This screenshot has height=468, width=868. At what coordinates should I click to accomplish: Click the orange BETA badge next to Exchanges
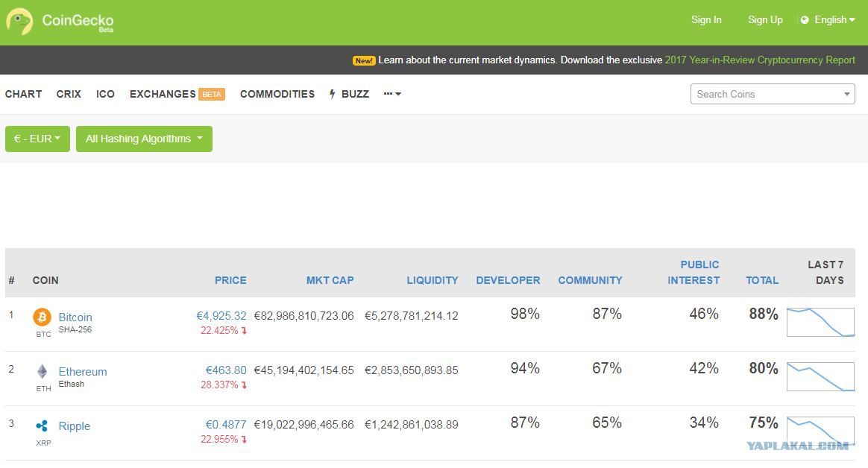pos(212,94)
